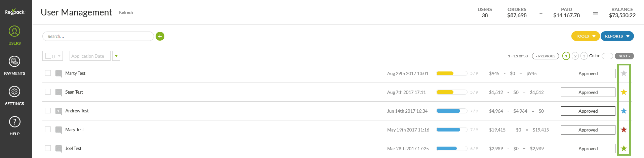Tick the Joel Test row checkbox
The image size is (644, 158).
(48, 148)
